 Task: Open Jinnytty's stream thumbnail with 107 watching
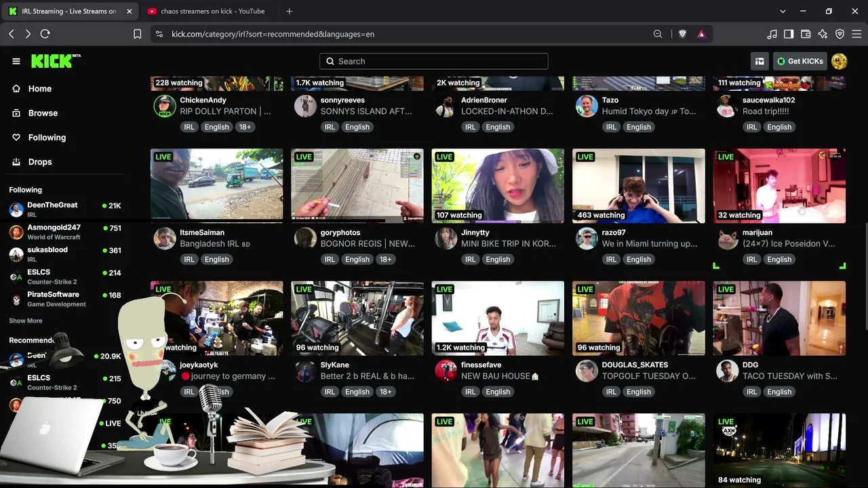point(498,186)
